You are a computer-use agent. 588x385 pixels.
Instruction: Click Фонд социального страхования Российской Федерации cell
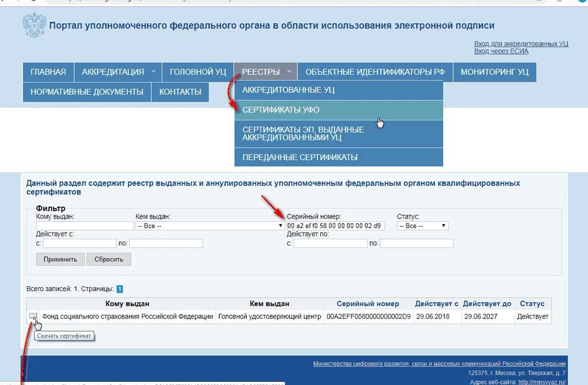click(x=127, y=316)
